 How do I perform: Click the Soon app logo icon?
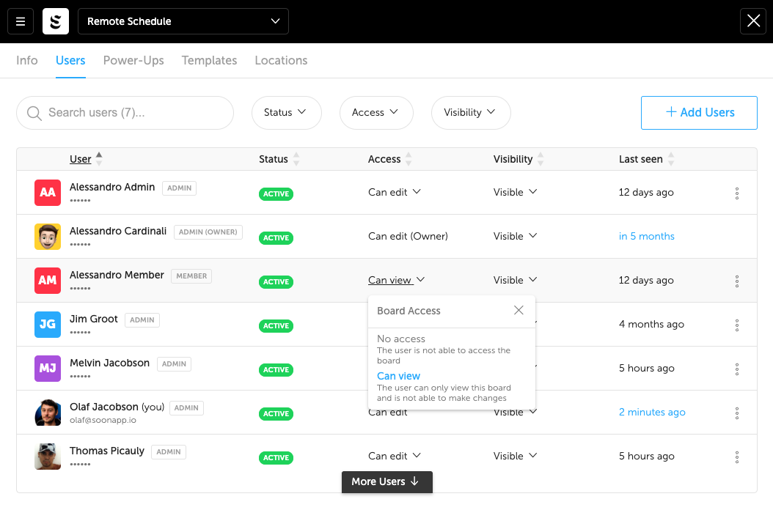(55, 21)
